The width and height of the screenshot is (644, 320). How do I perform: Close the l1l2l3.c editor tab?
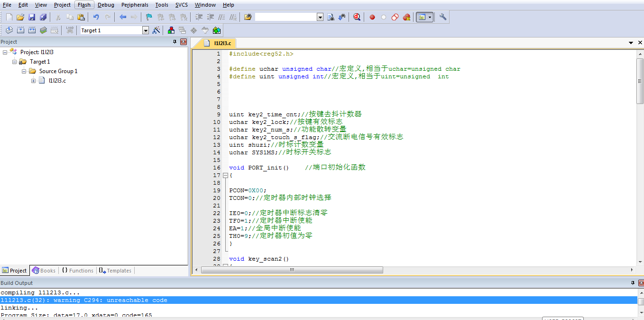pos(640,43)
